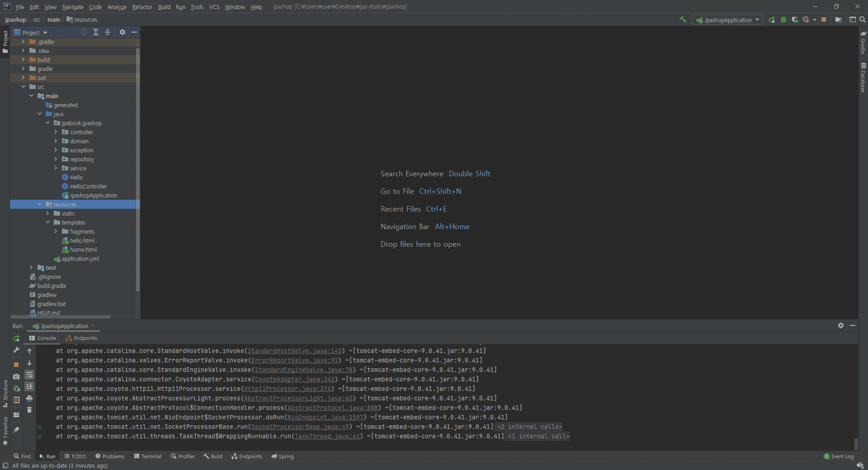Start debugging JpashopApplication from the top toolbar

tap(783, 19)
